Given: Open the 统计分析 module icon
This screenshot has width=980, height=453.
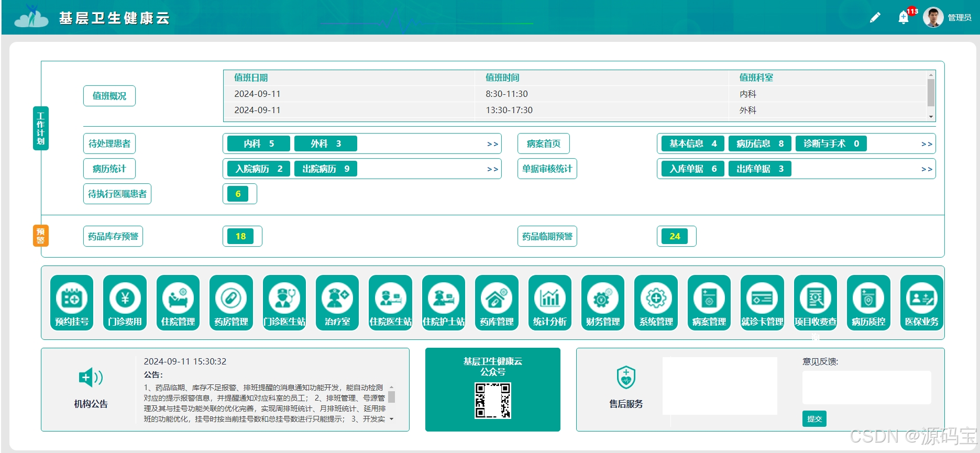Looking at the screenshot, I should click(x=550, y=303).
